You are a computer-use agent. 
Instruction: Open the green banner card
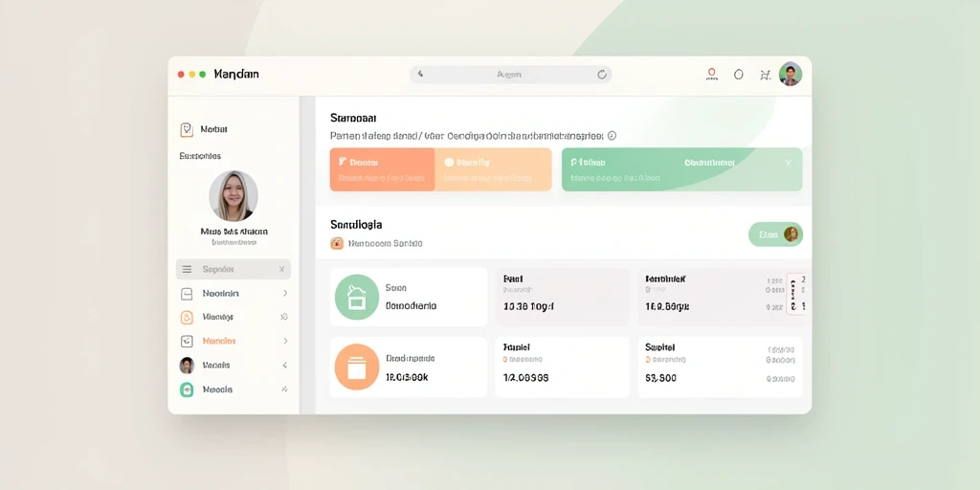pos(681,169)
